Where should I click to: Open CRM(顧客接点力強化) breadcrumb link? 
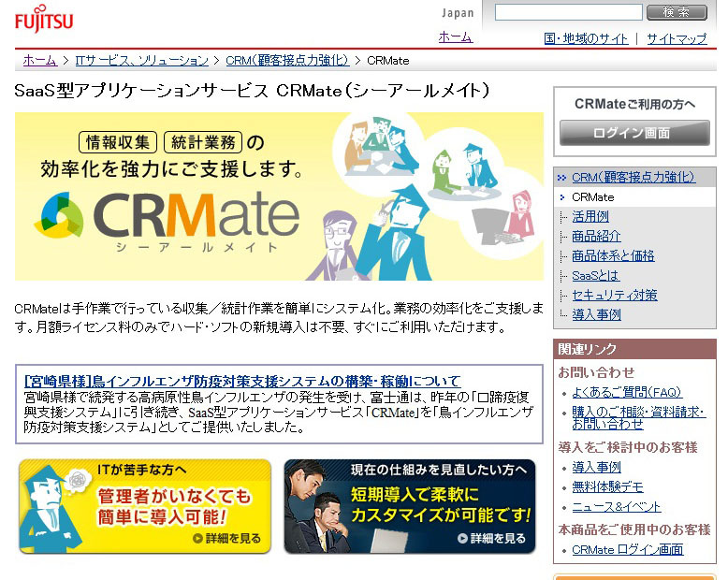[x=287, y=60]
